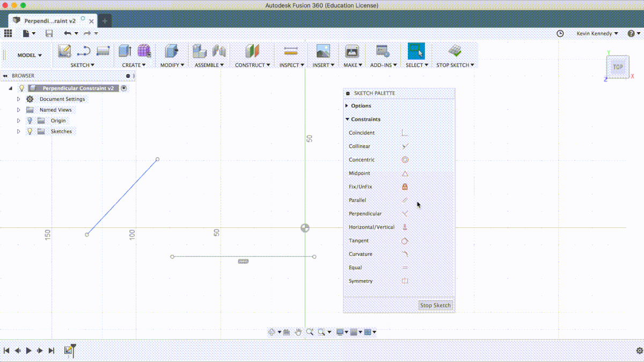Viewport: 644px width, 362px height.
Task: Expand the Named Views tree node
Action: pyautogui.click(x=19, y=110)
